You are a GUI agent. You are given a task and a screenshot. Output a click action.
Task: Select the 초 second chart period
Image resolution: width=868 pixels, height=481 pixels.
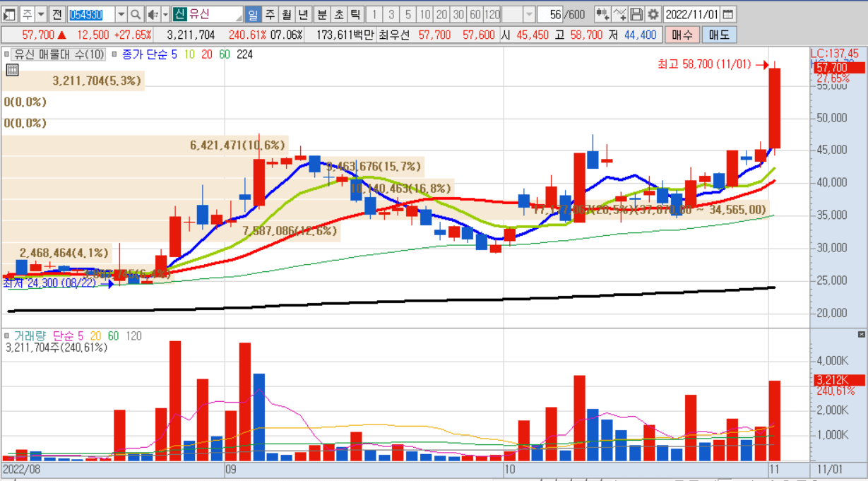338,14
